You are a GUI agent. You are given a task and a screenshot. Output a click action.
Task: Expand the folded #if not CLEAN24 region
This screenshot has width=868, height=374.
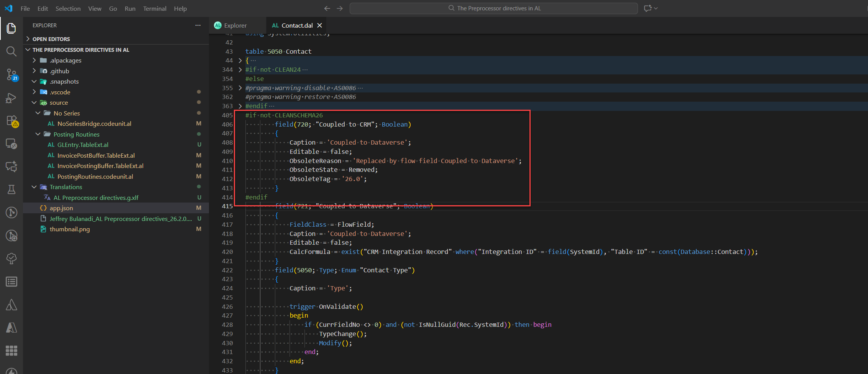tap(240, 69)
